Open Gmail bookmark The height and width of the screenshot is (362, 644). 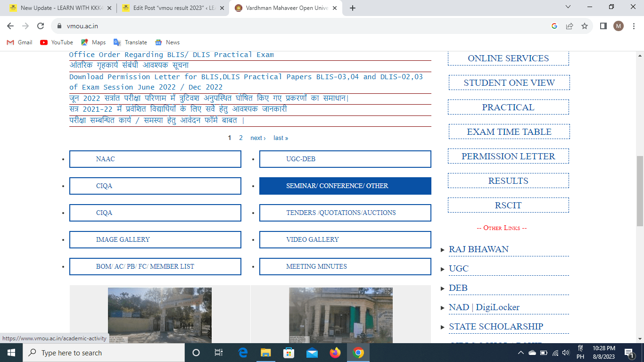click(20, 42)
